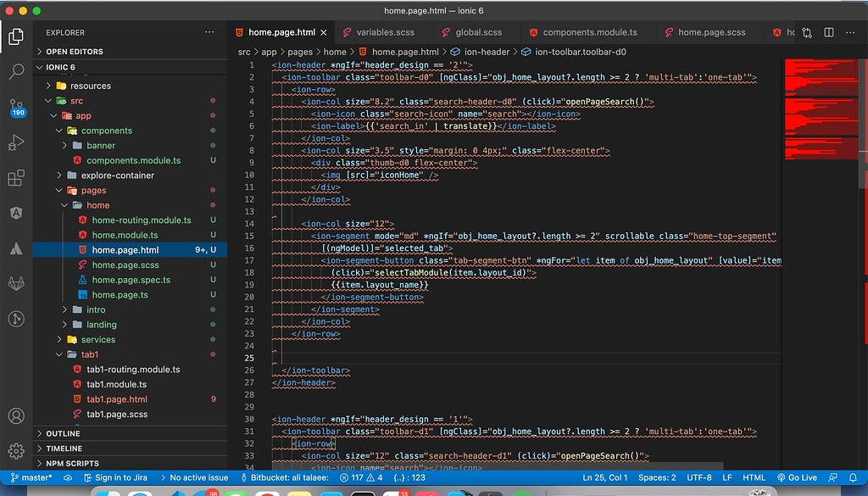The height and width of the screenshot is (496, 868).
Task: Open problems panel via the error count indicator
Action: pyautogui.click(x=363, y=477)
